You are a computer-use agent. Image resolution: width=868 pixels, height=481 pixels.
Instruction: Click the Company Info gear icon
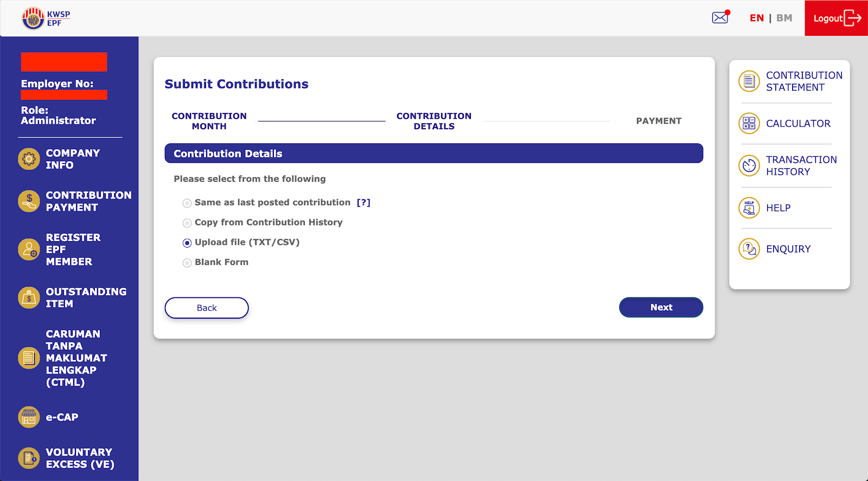click(x=29, y=159)
